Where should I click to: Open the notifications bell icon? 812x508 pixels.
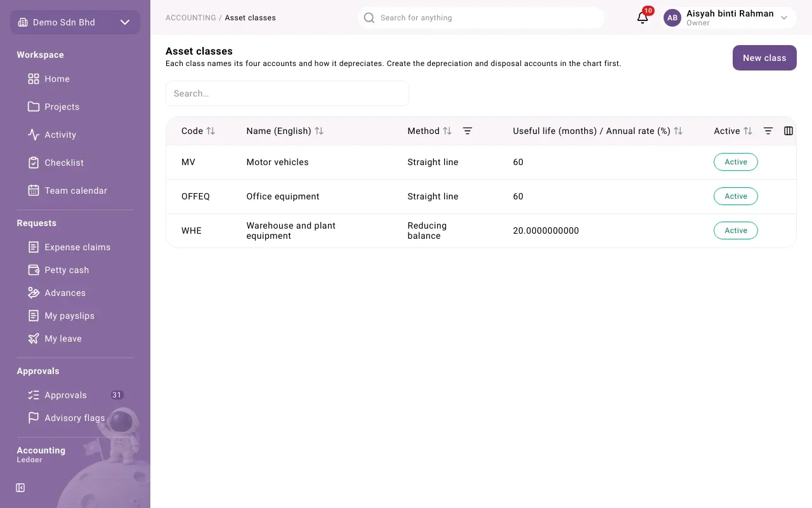point(643,18)
